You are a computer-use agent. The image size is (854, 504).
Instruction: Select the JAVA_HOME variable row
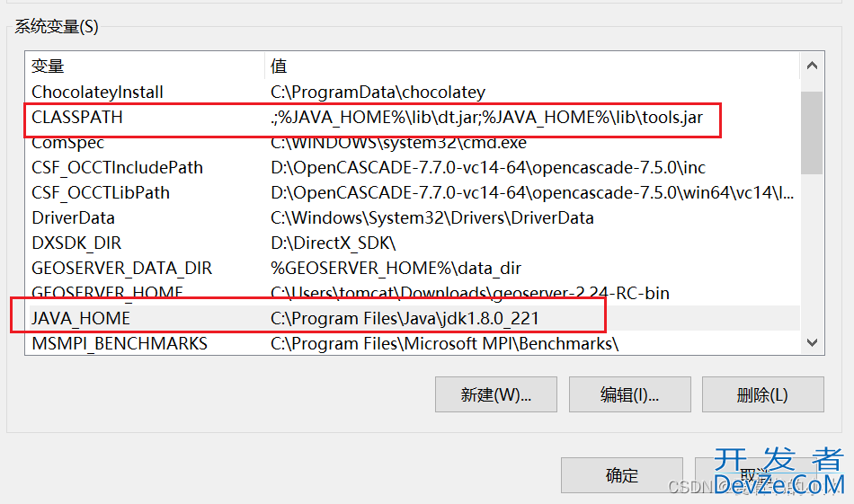click(413, 318)
